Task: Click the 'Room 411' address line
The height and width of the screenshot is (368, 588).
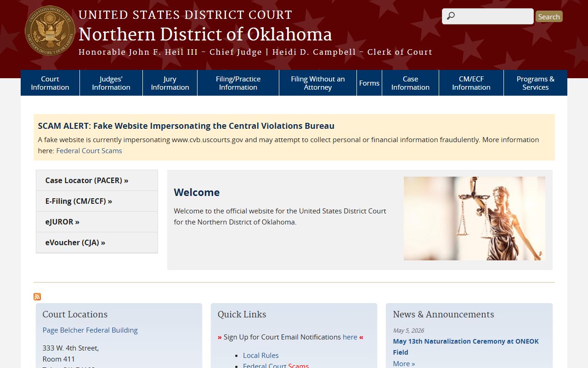Action: coord(59,359)
